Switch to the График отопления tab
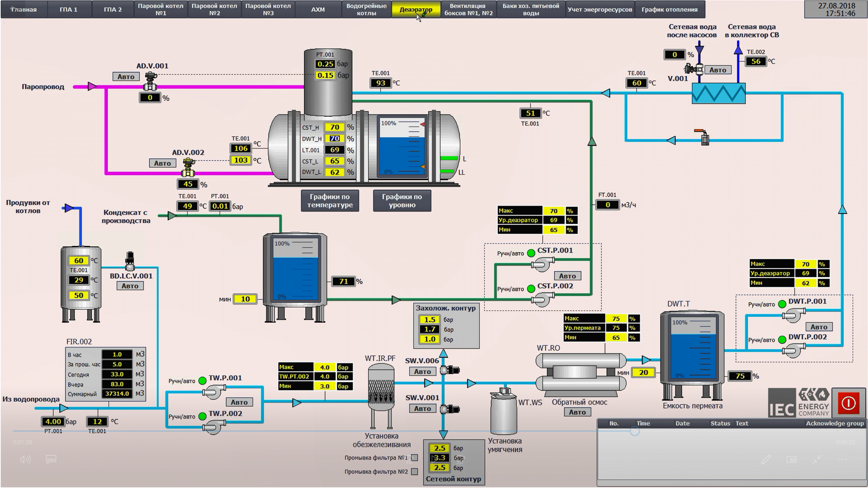Screen dimensions: 868x488 (669, 9)
